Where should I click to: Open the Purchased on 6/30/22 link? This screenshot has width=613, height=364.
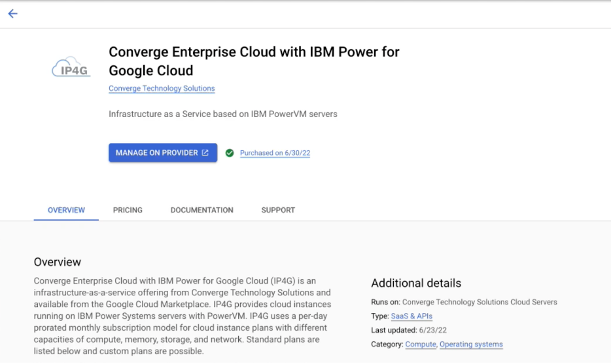275,153
